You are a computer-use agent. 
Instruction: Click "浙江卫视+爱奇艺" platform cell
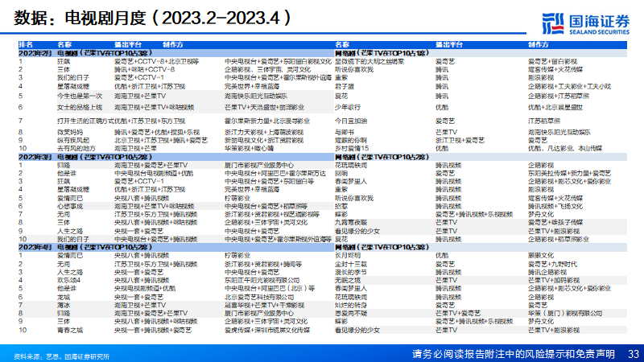(460, 140)
